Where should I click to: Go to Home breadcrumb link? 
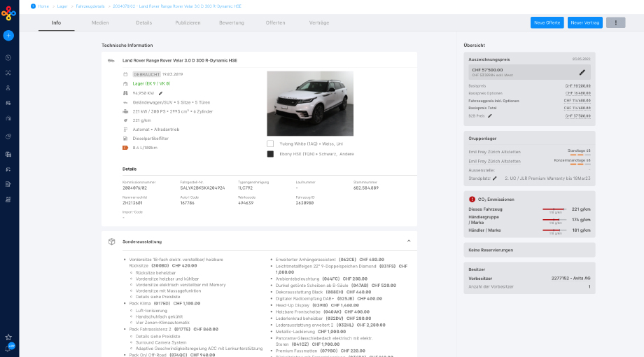click(x=43, y=6)
